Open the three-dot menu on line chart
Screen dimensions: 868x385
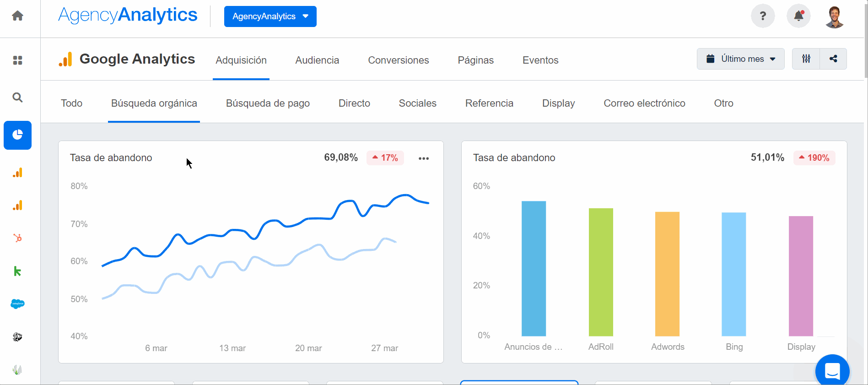424,158
